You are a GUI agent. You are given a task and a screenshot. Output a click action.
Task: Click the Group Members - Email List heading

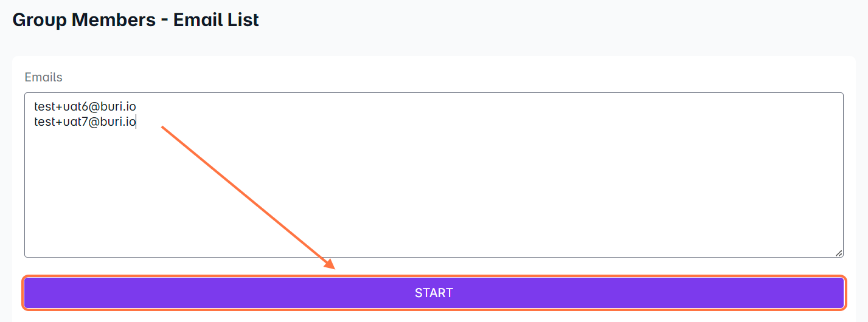pos(136,20)
